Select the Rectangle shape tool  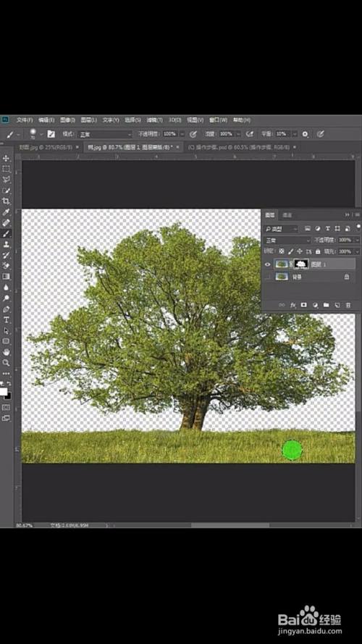[x=7, y=341]
